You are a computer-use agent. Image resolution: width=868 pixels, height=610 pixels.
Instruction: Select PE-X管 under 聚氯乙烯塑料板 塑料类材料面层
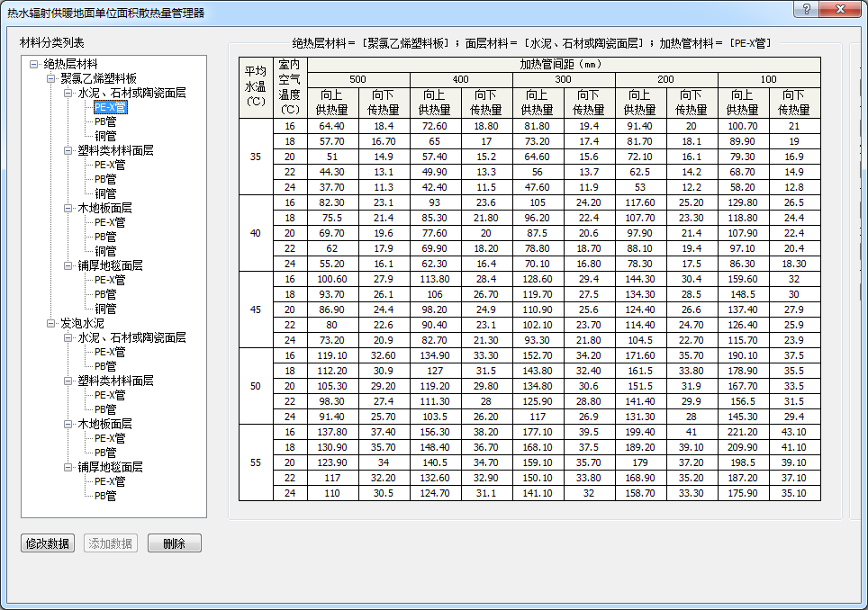(x=110, y=165)
